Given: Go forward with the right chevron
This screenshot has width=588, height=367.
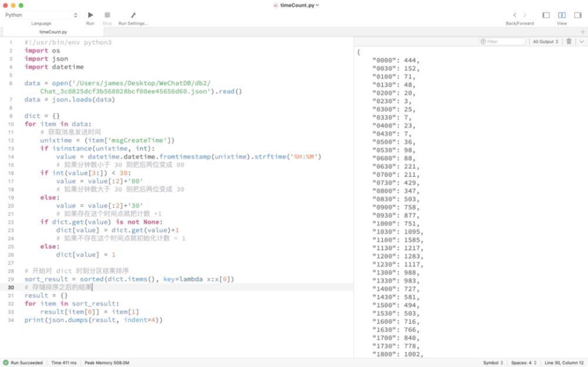Looking at the screenshot, I should click(x=524, y=15).
